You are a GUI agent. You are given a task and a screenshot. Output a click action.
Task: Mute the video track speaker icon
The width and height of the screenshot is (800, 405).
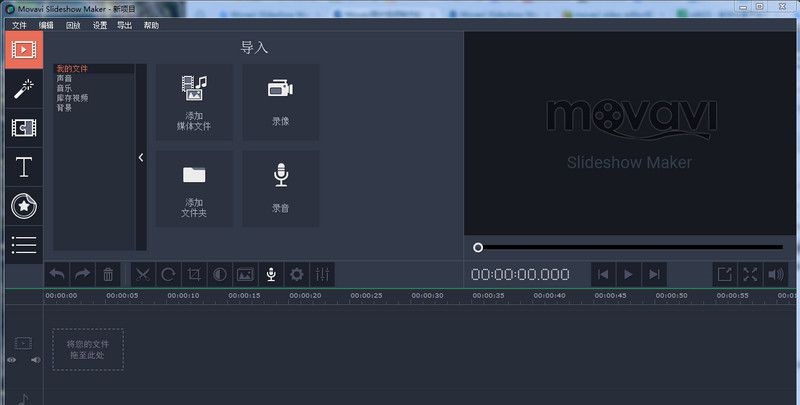(35, 360)
